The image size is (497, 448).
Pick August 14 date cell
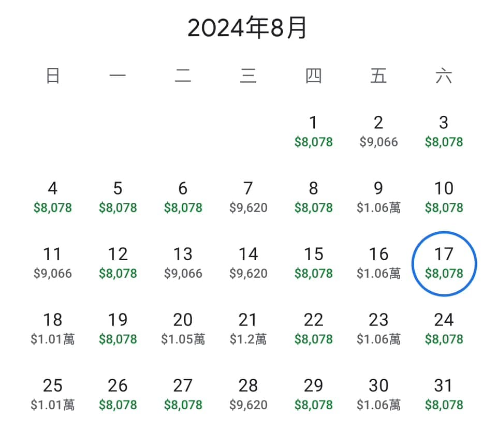(x=248, y=264)
